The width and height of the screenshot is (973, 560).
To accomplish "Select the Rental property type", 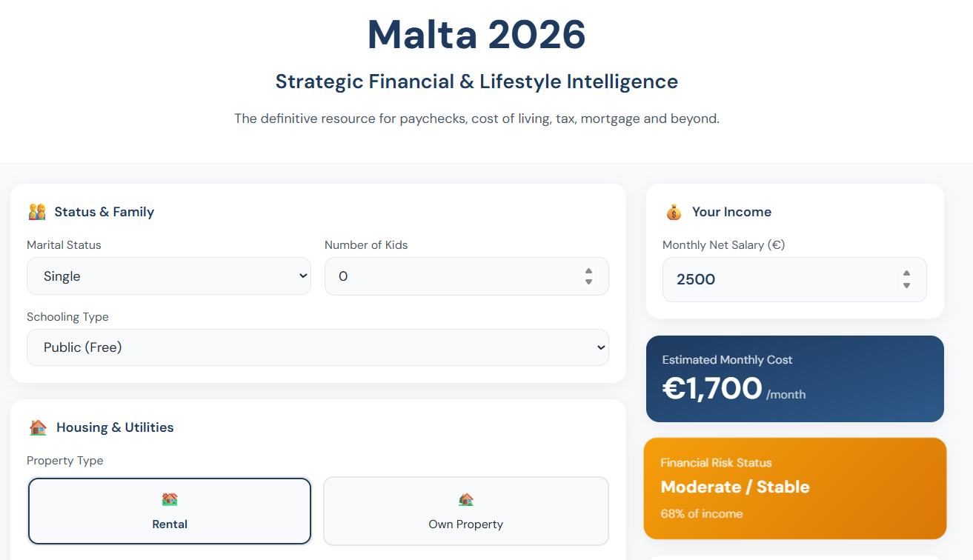I will (x=169, y=511).
